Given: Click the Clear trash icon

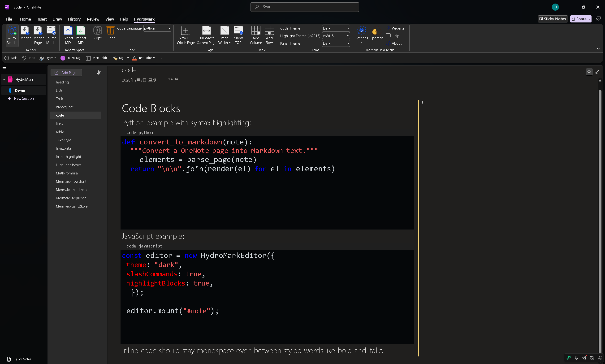Looking at the screenshot, I should tap(110, 33).
